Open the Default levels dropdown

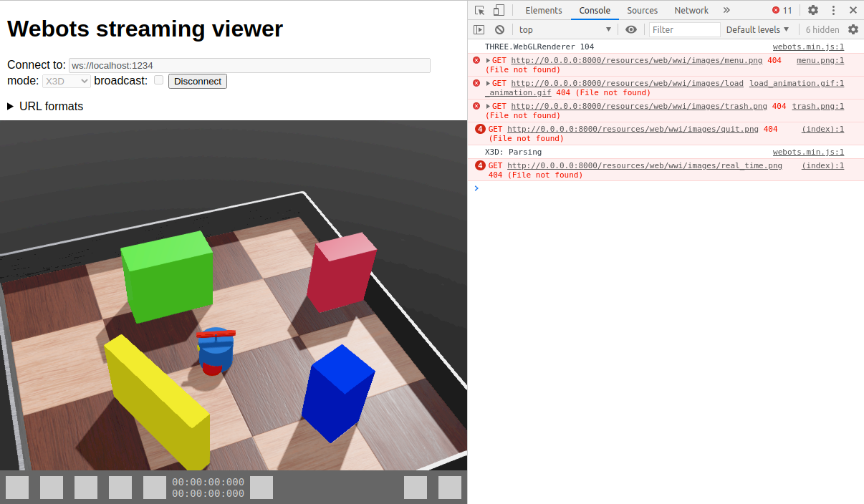pos(757,29)
